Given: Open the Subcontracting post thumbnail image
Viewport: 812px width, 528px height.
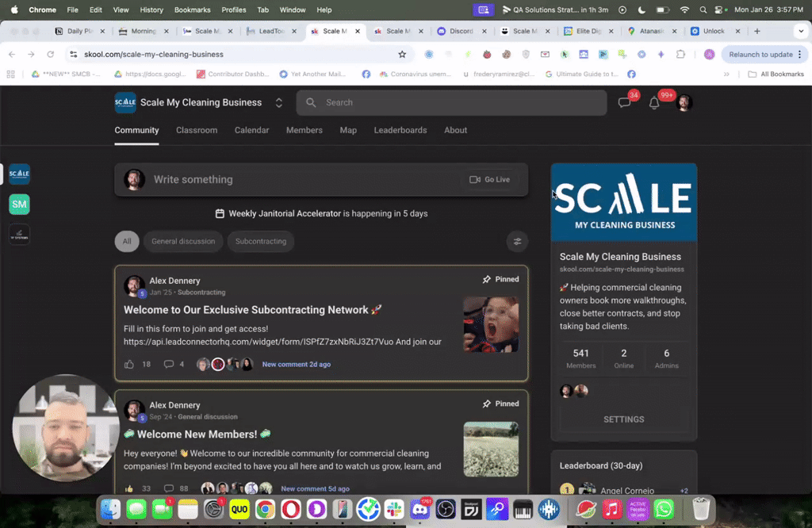Looking at the screenshot, I should point(490,324).
